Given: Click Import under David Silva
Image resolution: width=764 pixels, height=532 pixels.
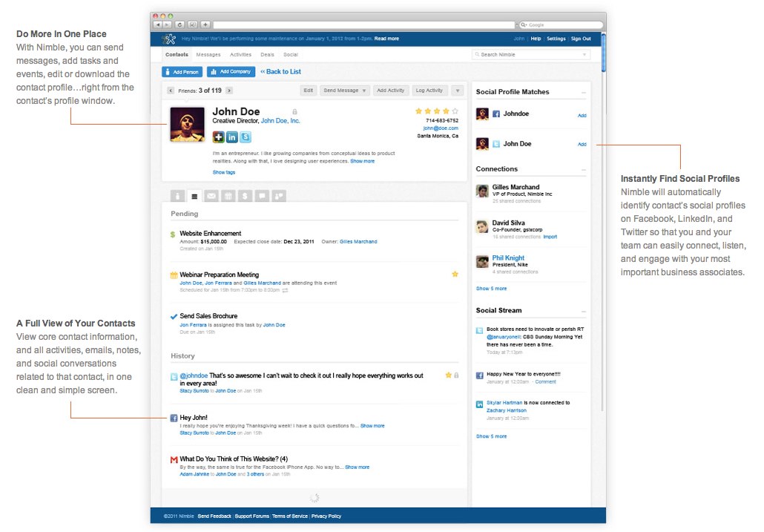Looking at the screenshot, I should (x=550, y=237).
